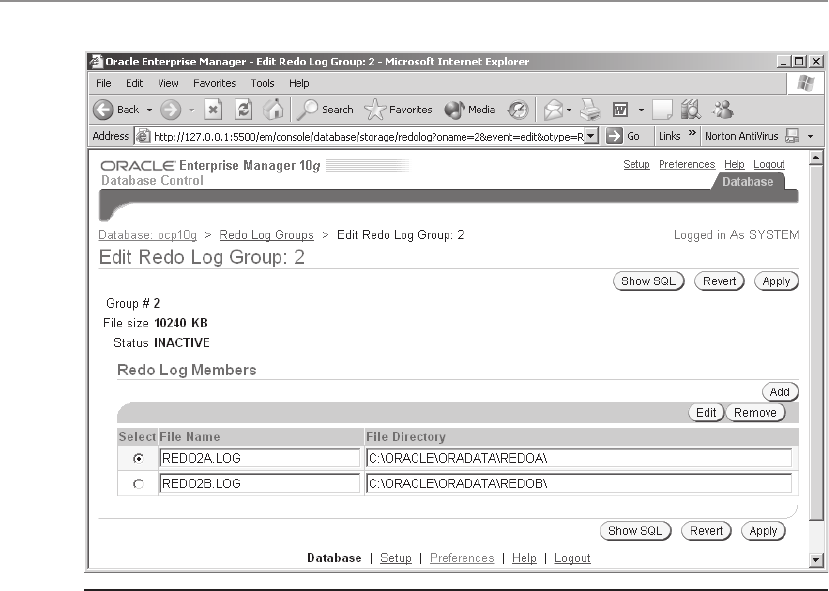The height and width of the screenshot is (591, 829).
Task: Click the Forward arrow button
Action: tap(170, 110)
